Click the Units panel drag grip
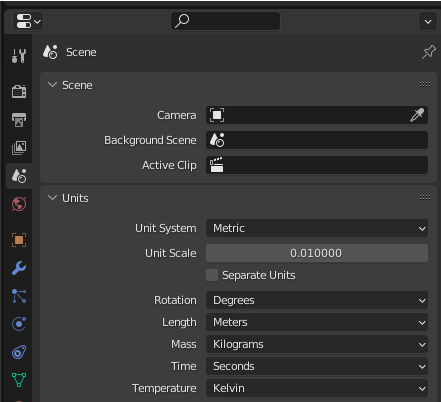The width and height of the screenshot is (441, 402). [425, 198]
